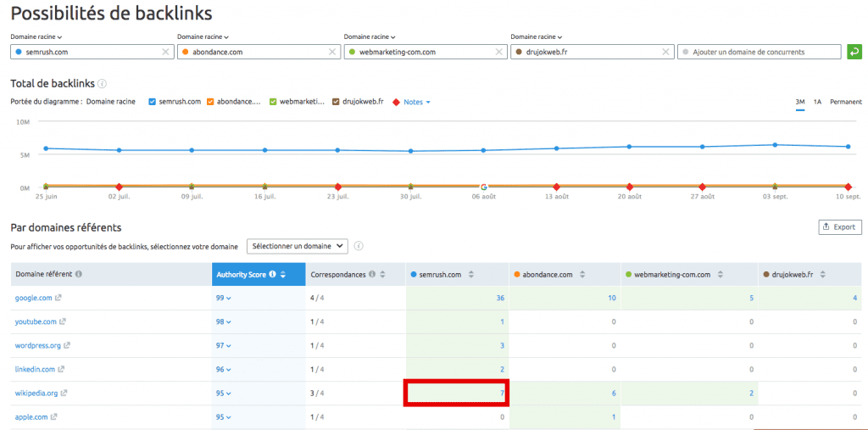The height and width of the screenshot is (430, 868).
Task: Sort the drujokweb.fr column
Action: (822, 274)
